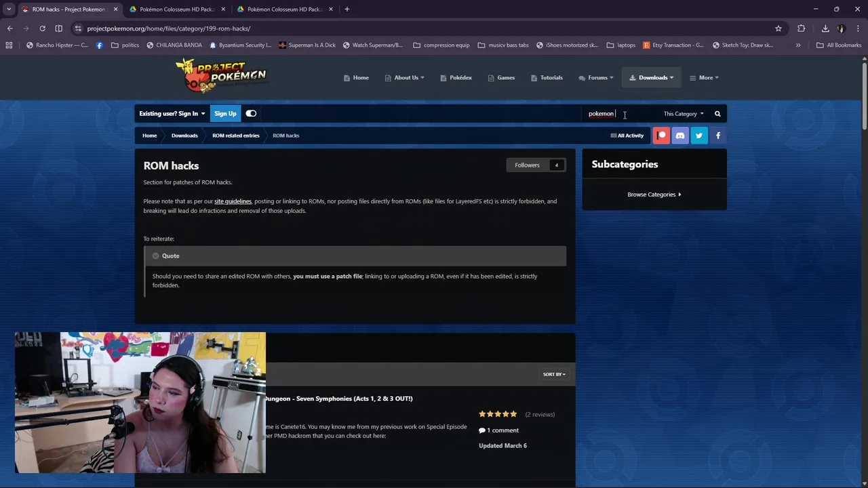Open the All Bookmarks folder

tap(839, 45)
